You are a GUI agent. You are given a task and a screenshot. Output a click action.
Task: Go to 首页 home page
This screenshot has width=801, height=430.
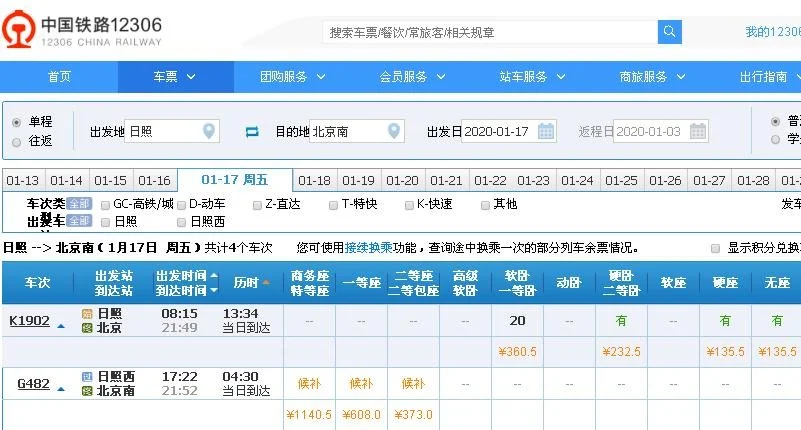point(59,77)
